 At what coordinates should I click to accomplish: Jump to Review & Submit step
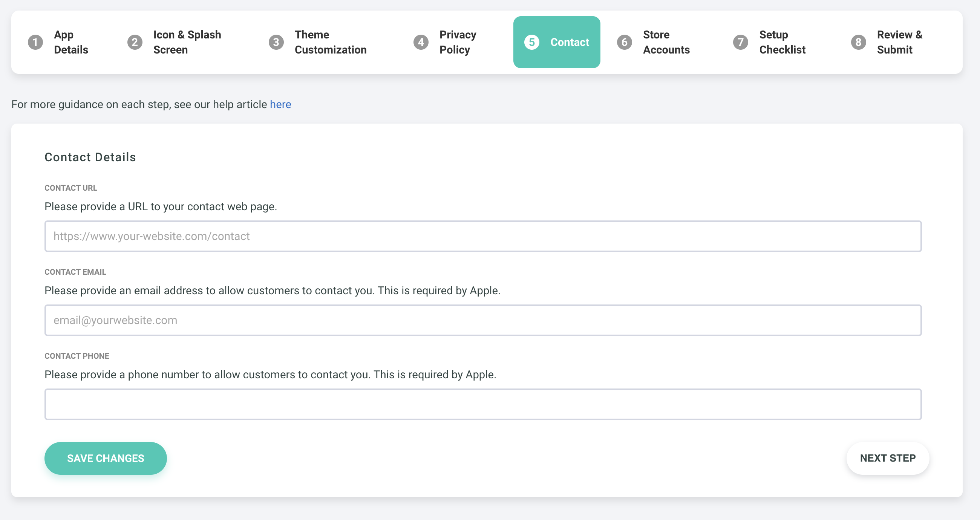tap(899, 42)
